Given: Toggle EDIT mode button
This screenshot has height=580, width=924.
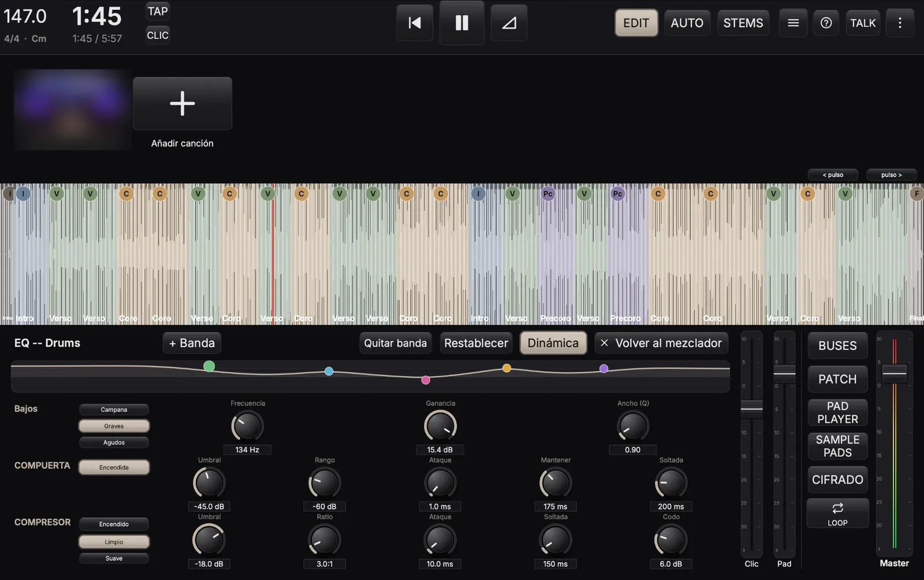Looking at the screenshot, I should [636, 23].
